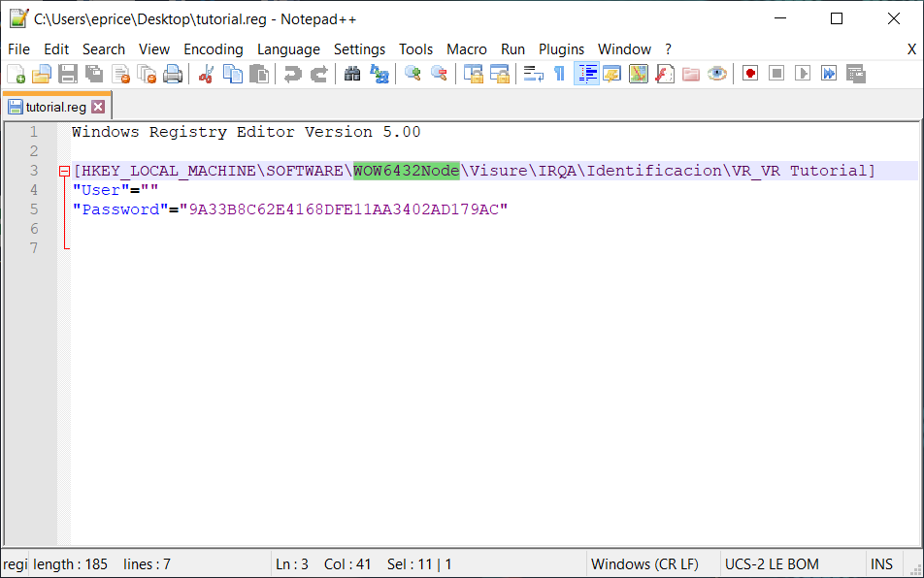Toggle synchronize vertical scrolling icon
924x578 pixels.
pos(474,74)
